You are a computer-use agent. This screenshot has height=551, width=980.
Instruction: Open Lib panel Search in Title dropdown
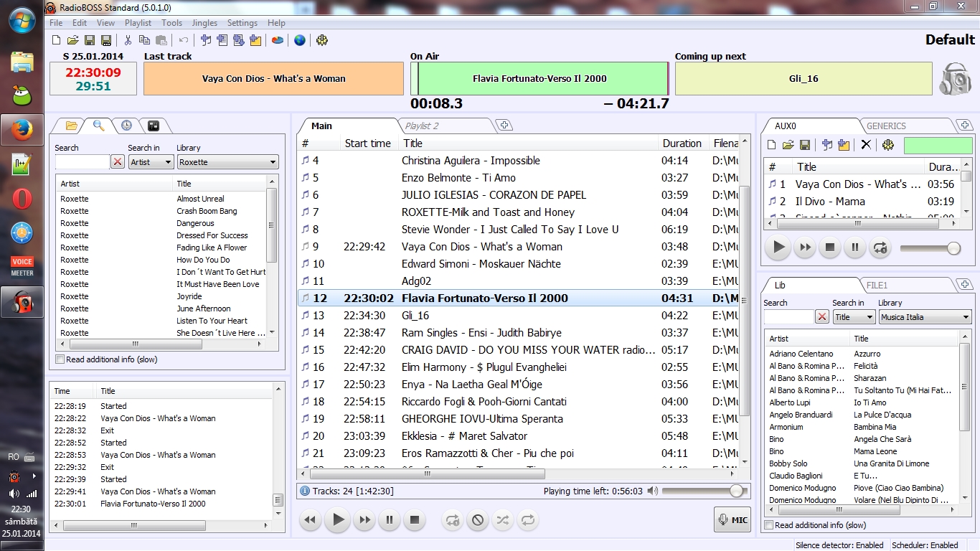[x=854, y=317]
